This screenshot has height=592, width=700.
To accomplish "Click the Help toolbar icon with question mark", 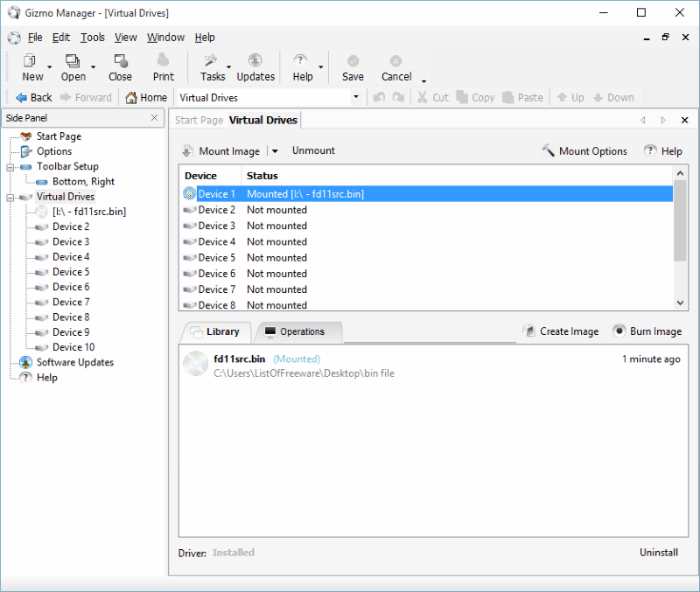I will [x=300, y=60].
